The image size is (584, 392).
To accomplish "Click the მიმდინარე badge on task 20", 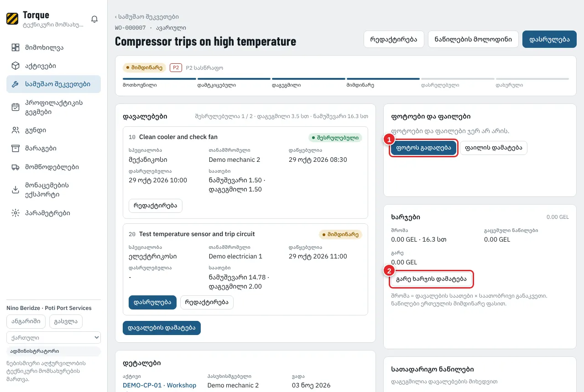I will click(x=340, y=234).
